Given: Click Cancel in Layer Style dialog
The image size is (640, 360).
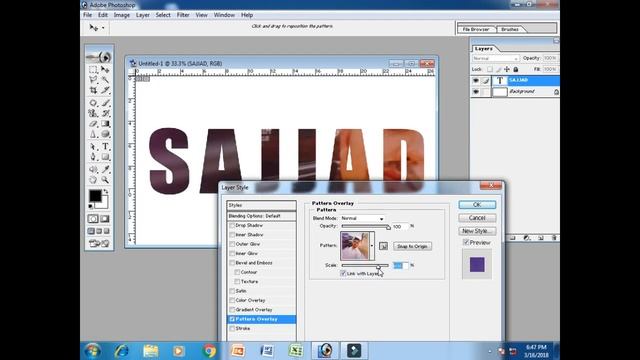Looking at the screenshot, I should (x=477, y=218).
